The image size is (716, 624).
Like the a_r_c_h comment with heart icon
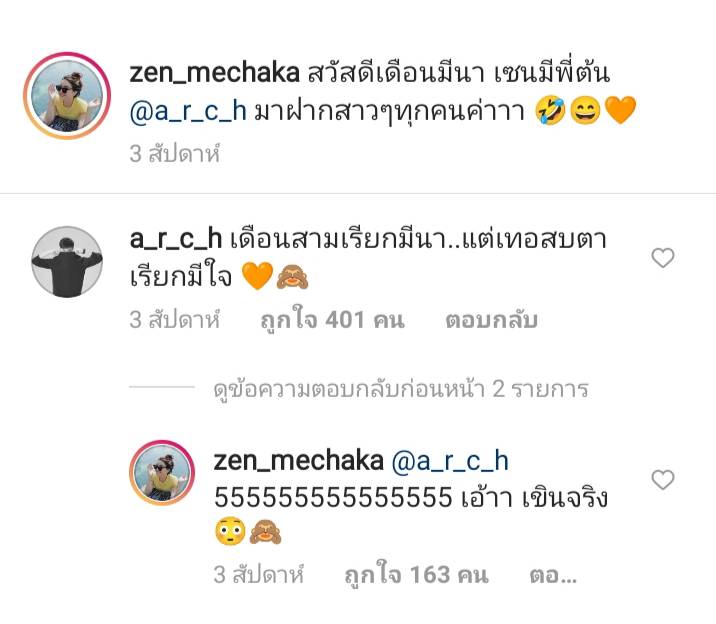(663, 258)
